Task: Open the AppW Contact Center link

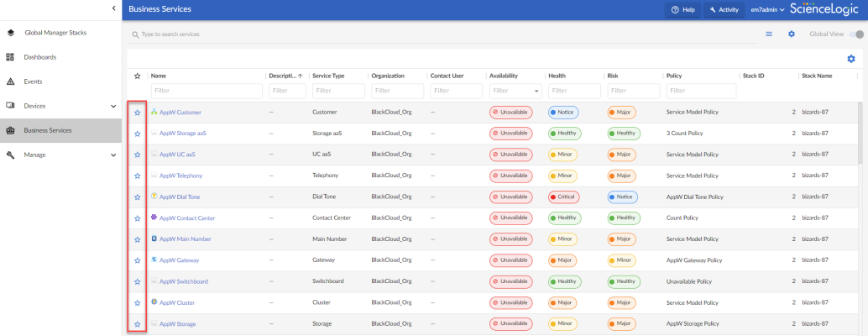Action: click(x=187, y=218)
